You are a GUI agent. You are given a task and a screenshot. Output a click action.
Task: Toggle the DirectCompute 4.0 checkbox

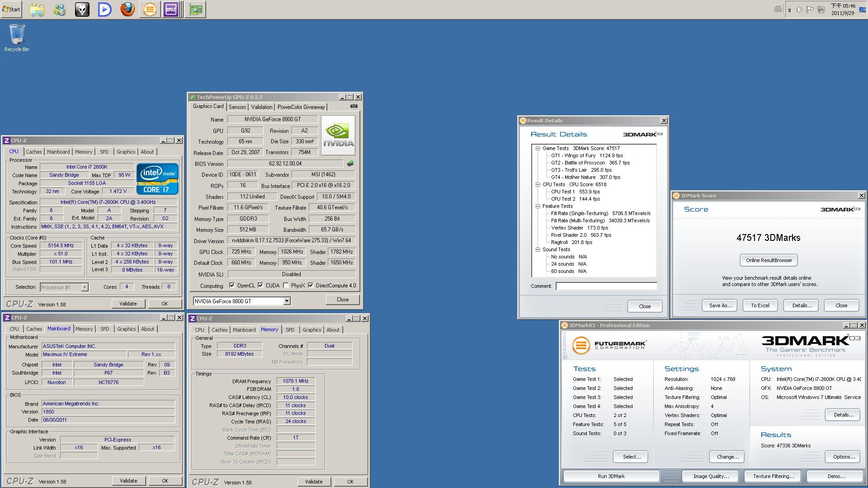click(311, 286)
